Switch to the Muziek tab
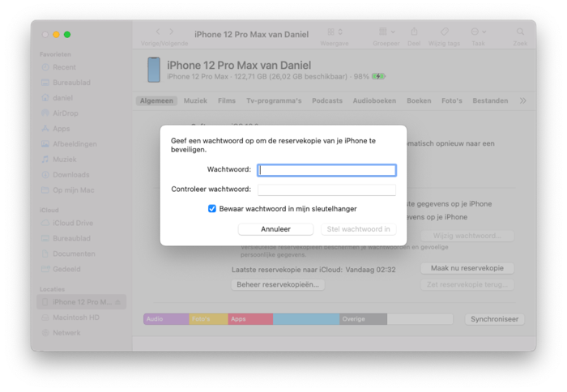The width and height of the screenshot is (567, 392). point(195,101)
